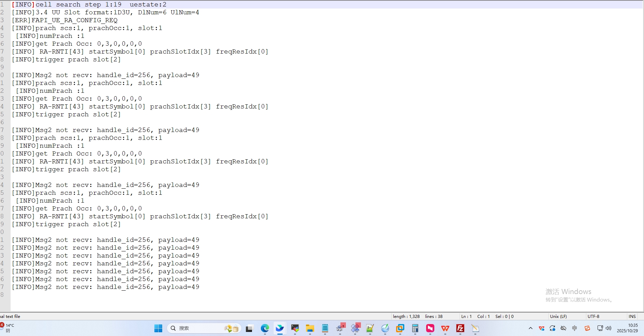Image resolution: width=644 pixels, height=336 pixels.
Task: Open the Calculator taskbar icon
Action: (x=415, y=328)
